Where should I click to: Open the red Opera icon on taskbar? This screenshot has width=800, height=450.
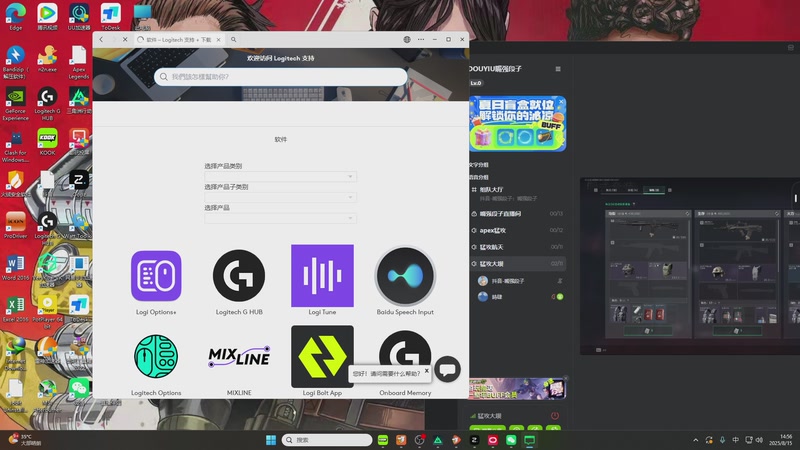pyautogui.click(x=493, y=440)
